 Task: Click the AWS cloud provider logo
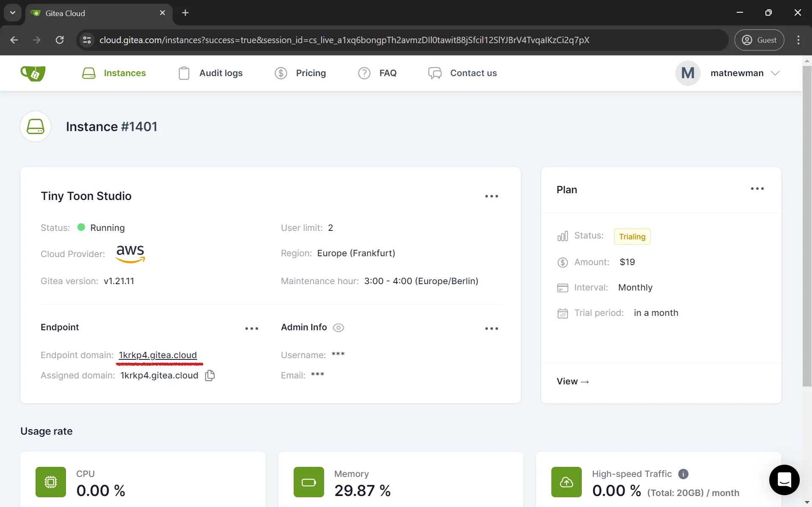click(x=130, y=254)
